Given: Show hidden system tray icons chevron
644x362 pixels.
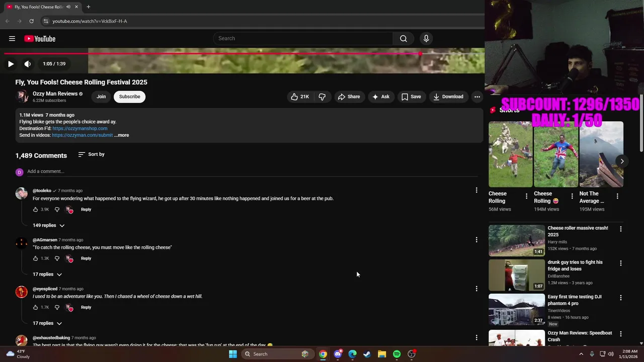Looking at the screenshot, I should click(x=581, y=354).
